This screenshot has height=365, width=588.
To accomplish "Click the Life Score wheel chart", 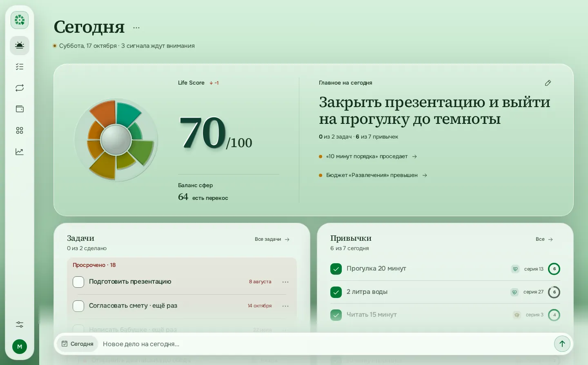I will pyautogui.click(x=116, y=140).
